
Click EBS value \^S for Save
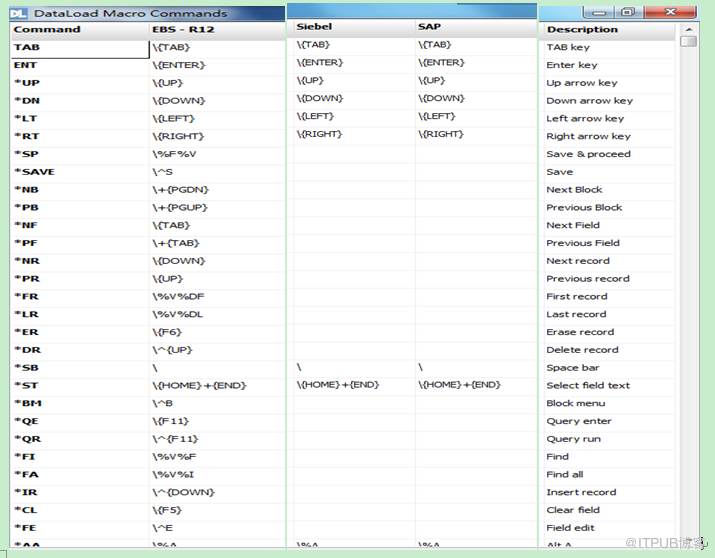coord(163,172)
